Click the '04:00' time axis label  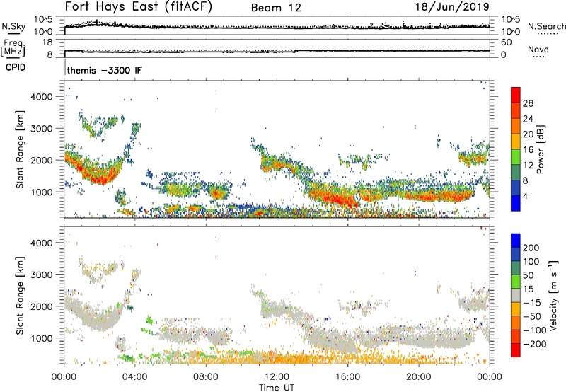(135, 377)
